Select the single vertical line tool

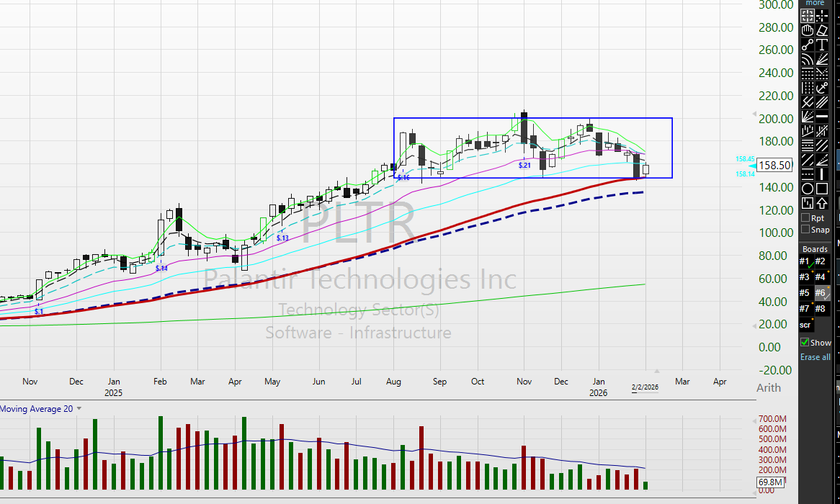click(x=822, y=174)
